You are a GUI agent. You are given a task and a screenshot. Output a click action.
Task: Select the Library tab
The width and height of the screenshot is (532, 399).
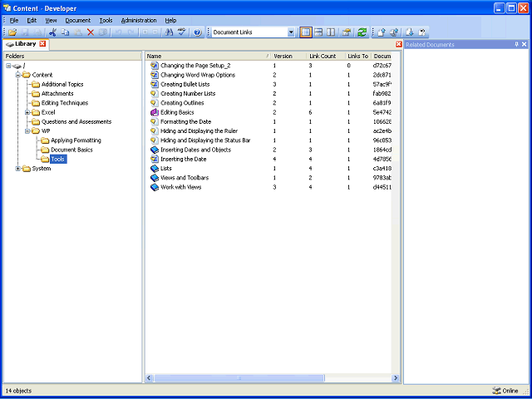click(26, 44)
